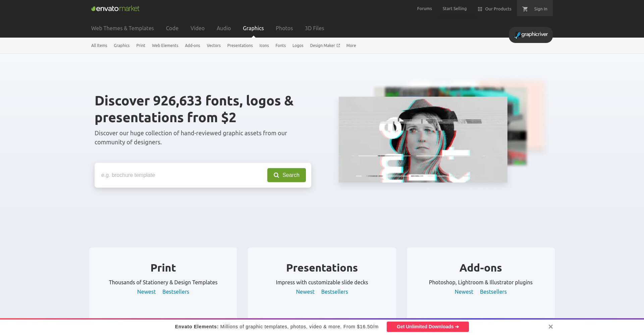Click the "Envato Elements:" banner text
Viewport: 644px width, 335px height.
coord(197,327)
